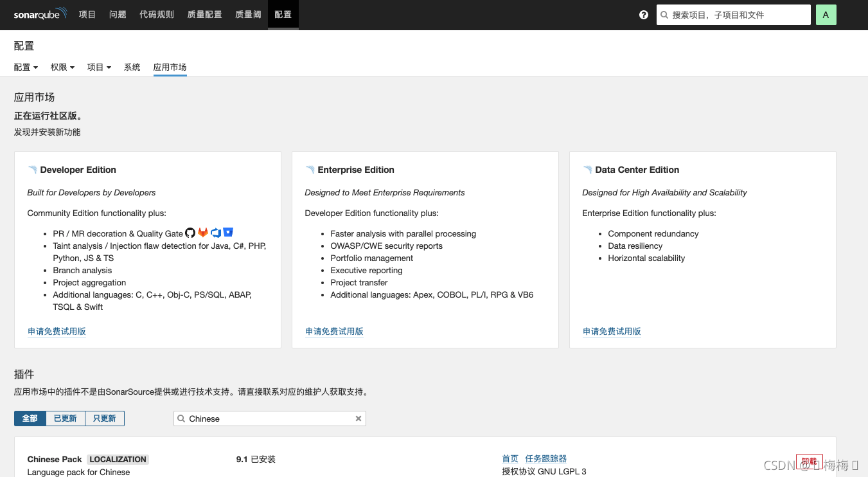This screenshot has height=477, width=868.
Task: Click the Developer Edition title
Action: pos(78,170)
